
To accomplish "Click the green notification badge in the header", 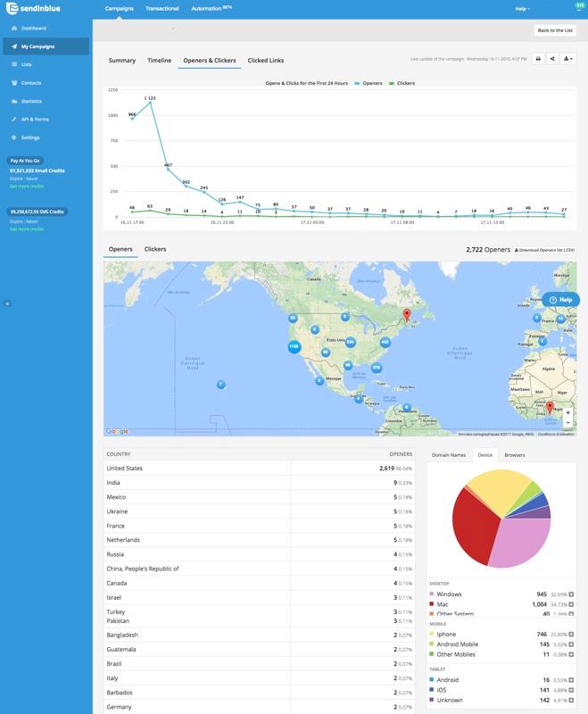I will pos(578,4).
